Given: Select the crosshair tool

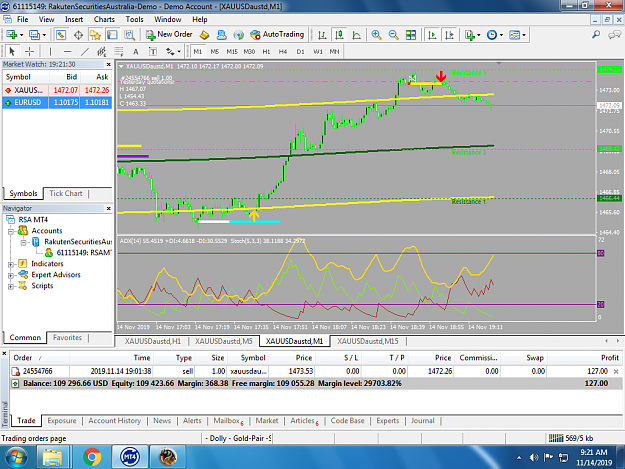Looking at the screenshot, I should click(29, 51).
